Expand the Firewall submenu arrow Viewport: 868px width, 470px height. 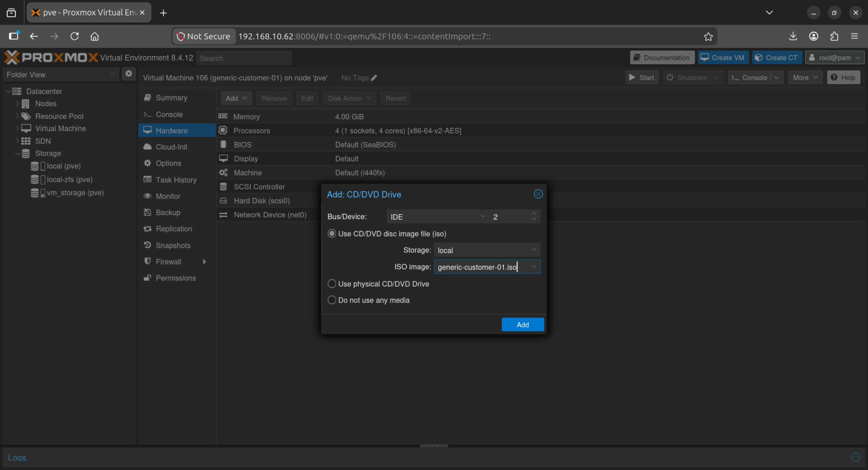[x=204, y=262]
